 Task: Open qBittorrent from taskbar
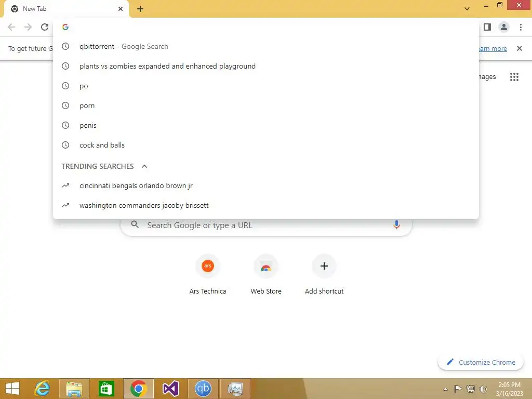(203, 389)
